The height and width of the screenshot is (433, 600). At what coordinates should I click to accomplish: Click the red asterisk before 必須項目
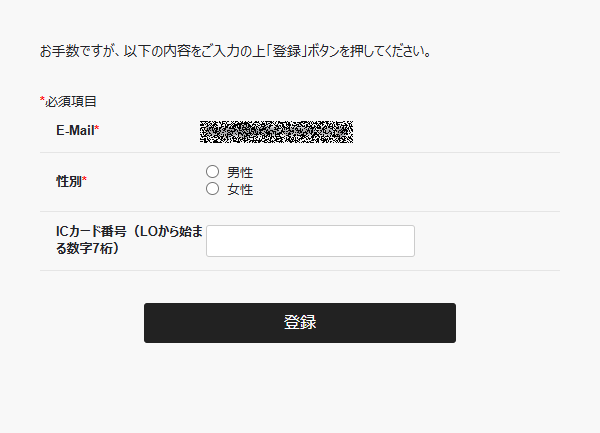(42, 99)
